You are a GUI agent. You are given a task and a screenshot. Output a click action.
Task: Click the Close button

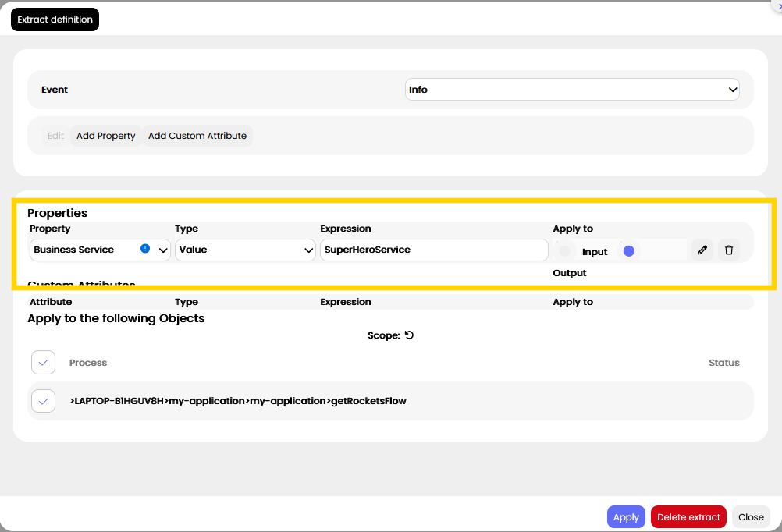point(751,517)
